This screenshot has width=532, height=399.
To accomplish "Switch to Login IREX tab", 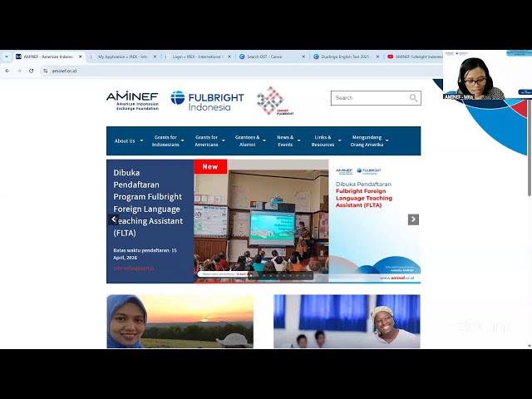I will (x=197, y=57).
